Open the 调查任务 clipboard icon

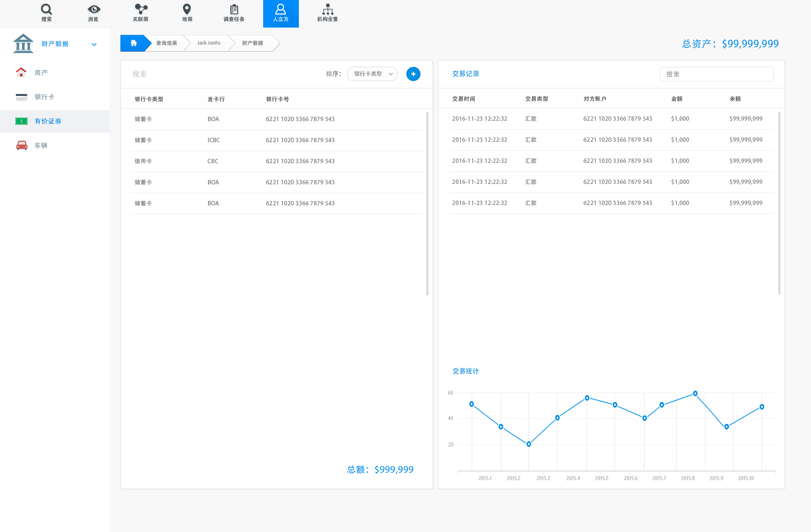pyautogui.click(x=234, y=9)
